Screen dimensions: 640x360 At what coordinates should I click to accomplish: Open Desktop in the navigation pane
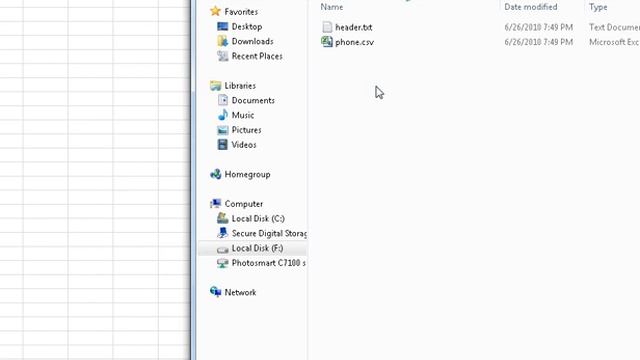247,27
